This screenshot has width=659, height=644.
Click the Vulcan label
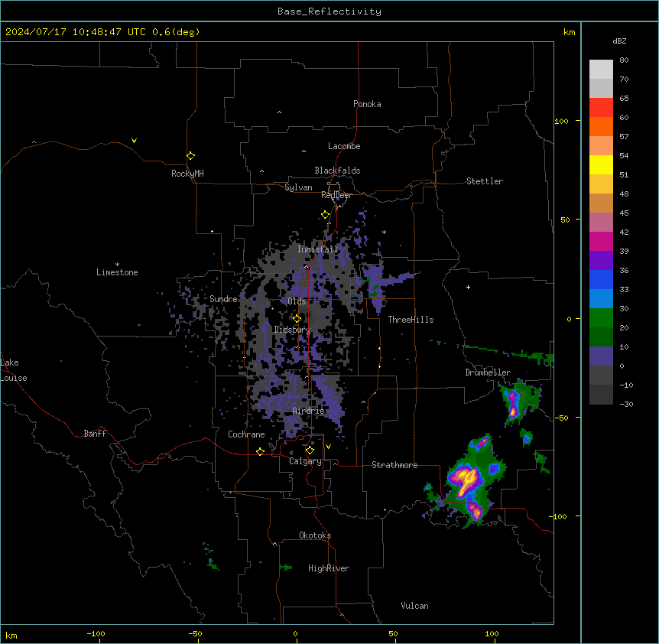tap(414, 606)
